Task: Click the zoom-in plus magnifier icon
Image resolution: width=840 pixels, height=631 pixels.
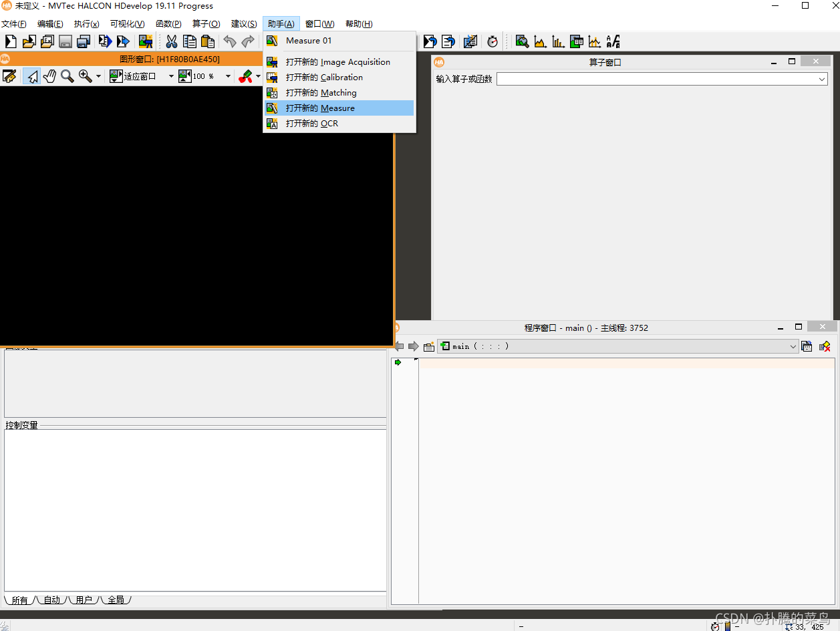Action: click(86, 76)
